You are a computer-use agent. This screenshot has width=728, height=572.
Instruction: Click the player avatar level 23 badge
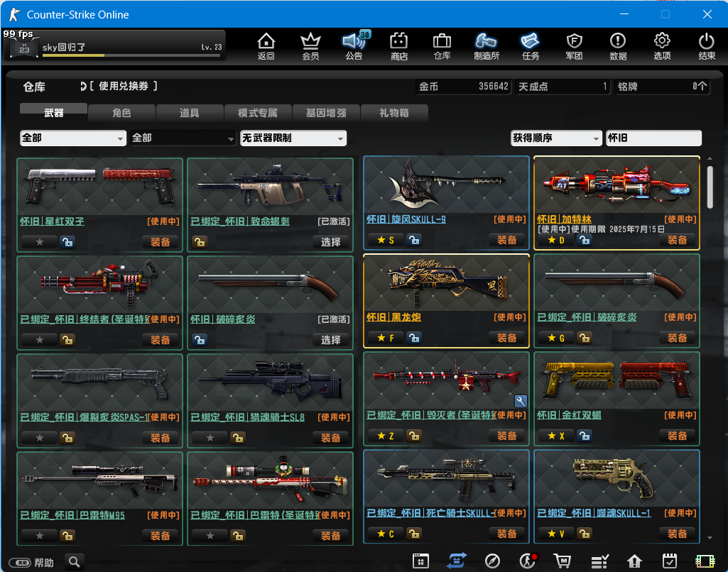(x=24, y=49)
